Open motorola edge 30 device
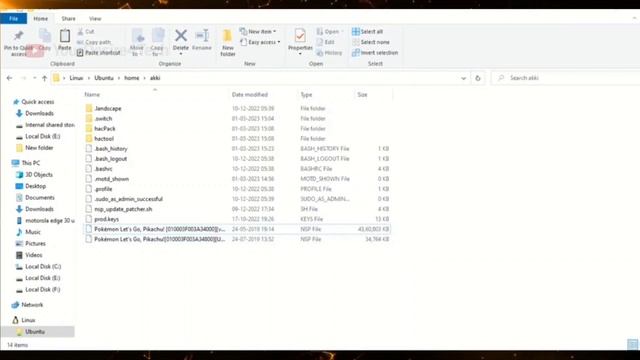The width and height of the screenshot is (640, 360). tap(46, 220)
